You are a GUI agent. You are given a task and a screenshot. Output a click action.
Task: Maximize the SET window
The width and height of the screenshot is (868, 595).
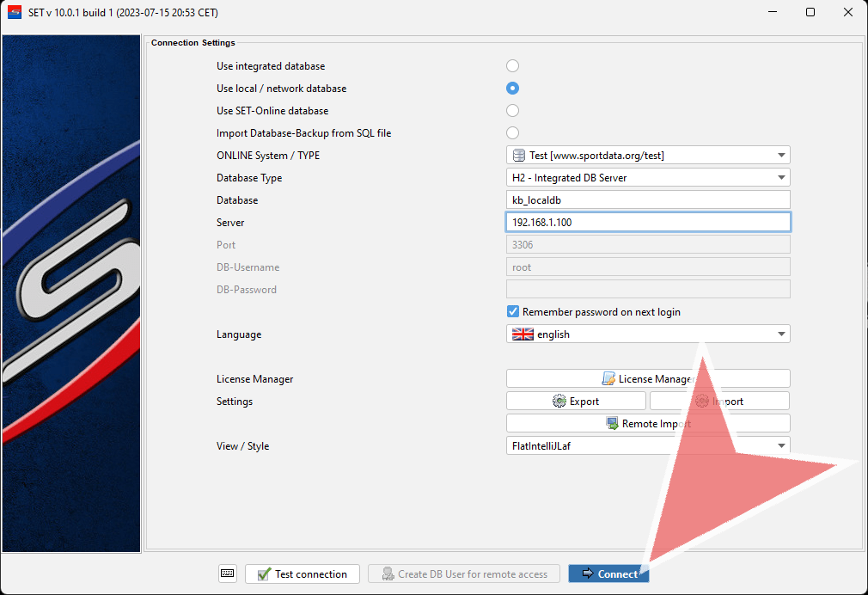pos(810,12)
